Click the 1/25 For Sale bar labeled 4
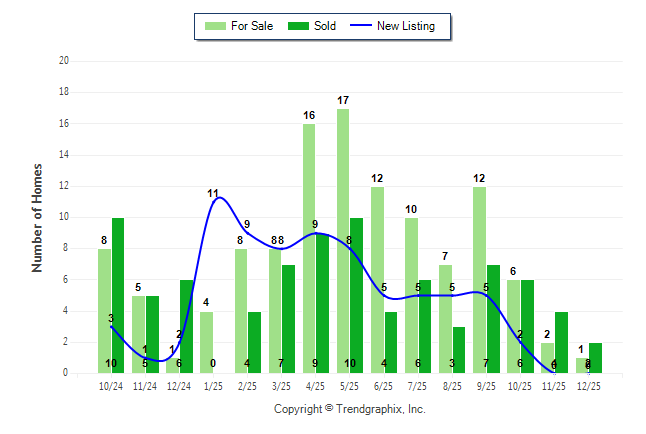 [206, 342]
